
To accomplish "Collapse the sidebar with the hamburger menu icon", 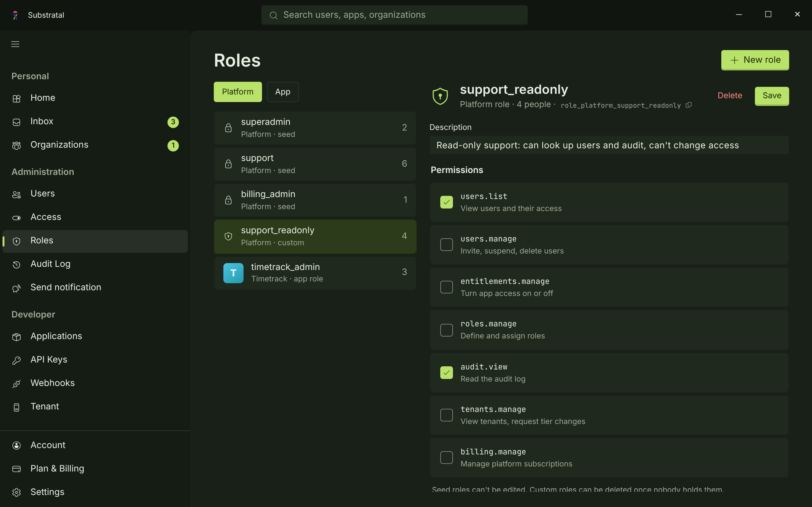I will pyautogui.click(x=15, y=44).
